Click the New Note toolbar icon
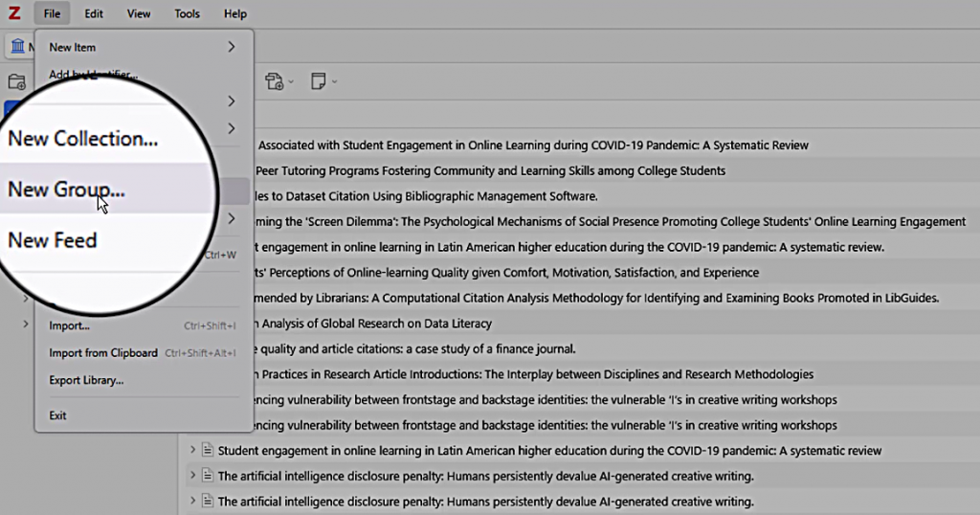 point(319,81)
